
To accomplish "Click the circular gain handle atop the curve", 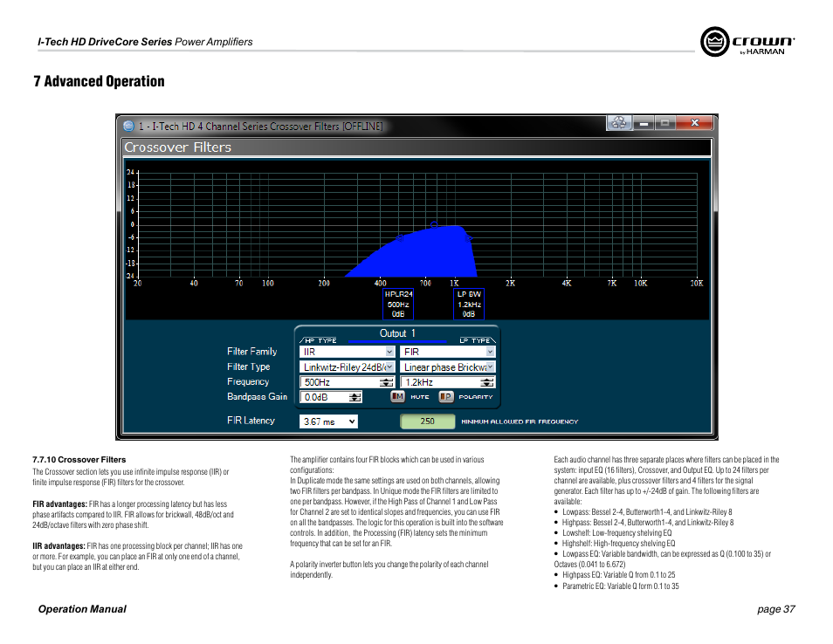I will click(x=434, y=225).
